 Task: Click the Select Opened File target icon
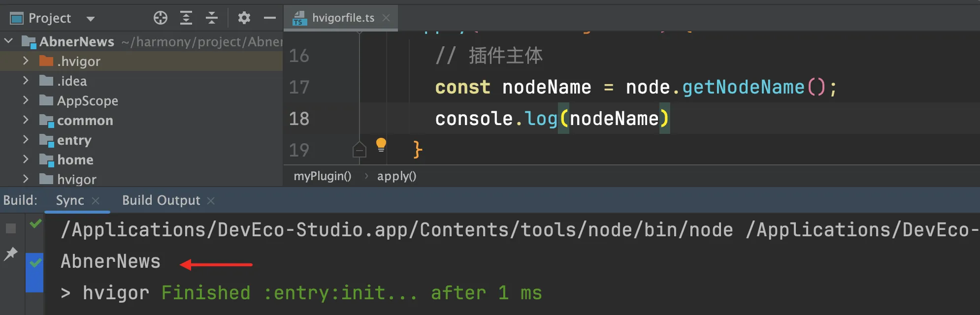click(161, 18)
